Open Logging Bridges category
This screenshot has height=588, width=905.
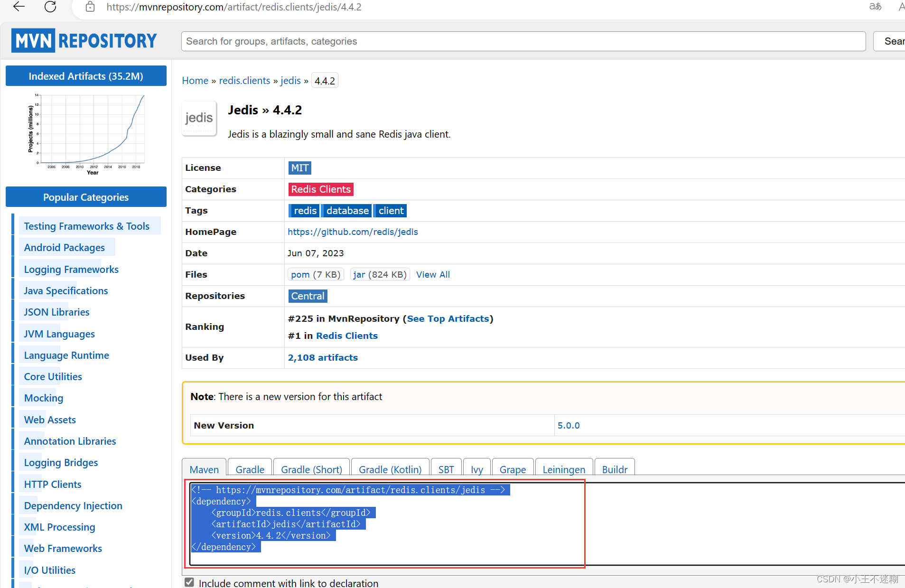pos(61,462)
